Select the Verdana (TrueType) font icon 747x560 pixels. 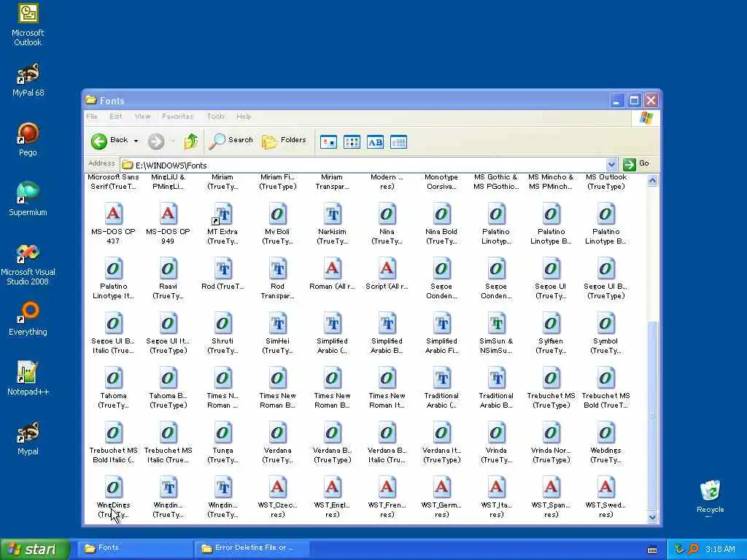pos(277,433)
